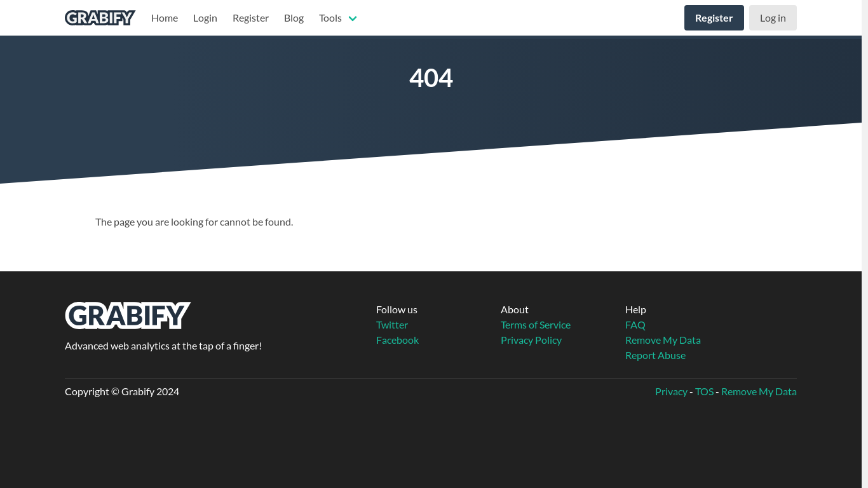Open the Blog nav item

294,18
